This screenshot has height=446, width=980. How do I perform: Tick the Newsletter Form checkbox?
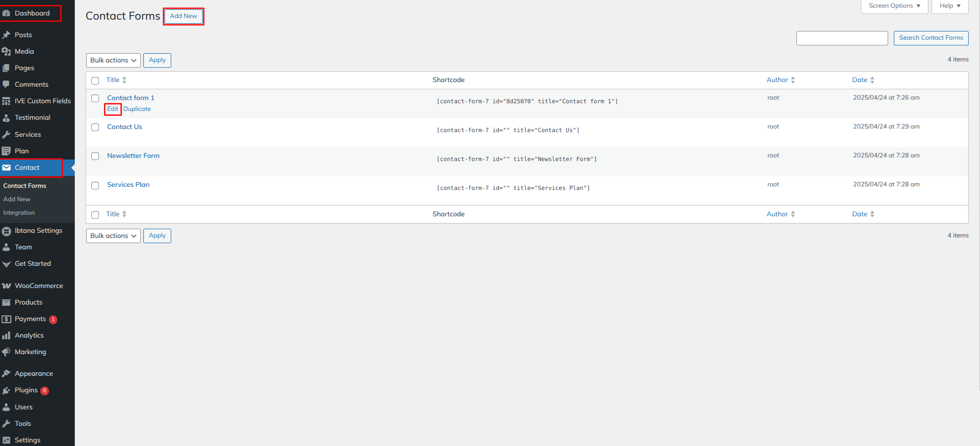[x=95, y=156]
